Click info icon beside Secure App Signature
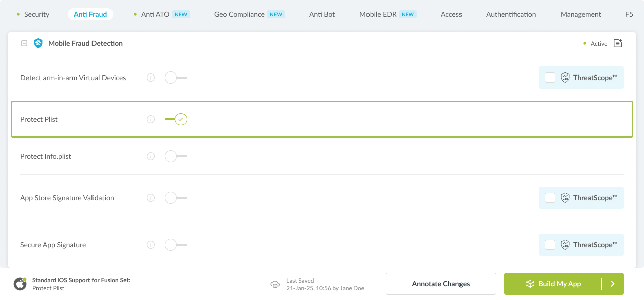This screenshot has width=644, height=300. coord(151,245)
